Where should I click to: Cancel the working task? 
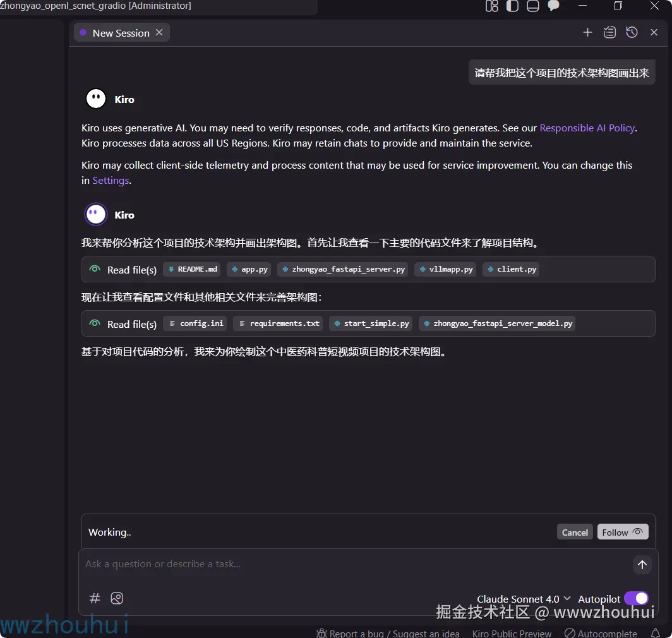tap(574, 532)
